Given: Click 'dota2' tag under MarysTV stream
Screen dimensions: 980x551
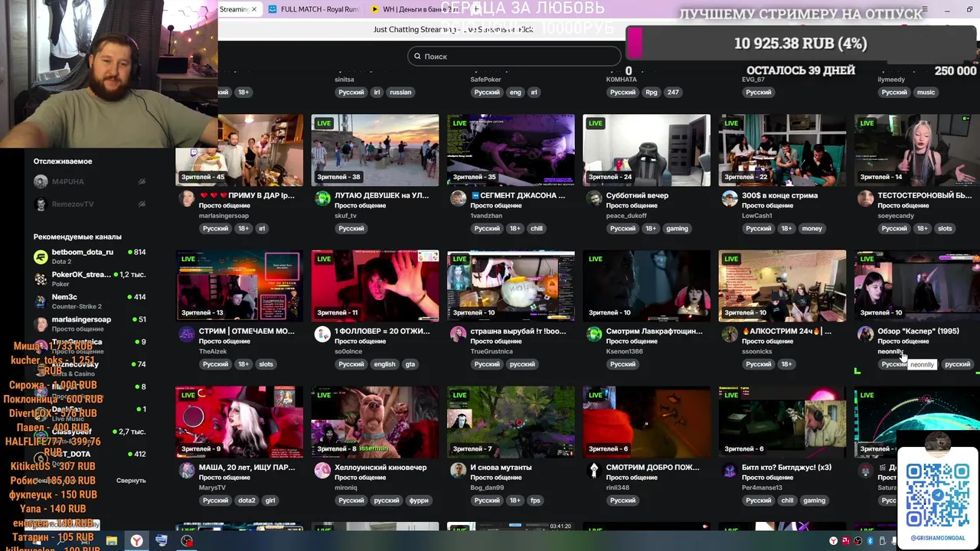Looking at the screenshot, I should [247, 500].
